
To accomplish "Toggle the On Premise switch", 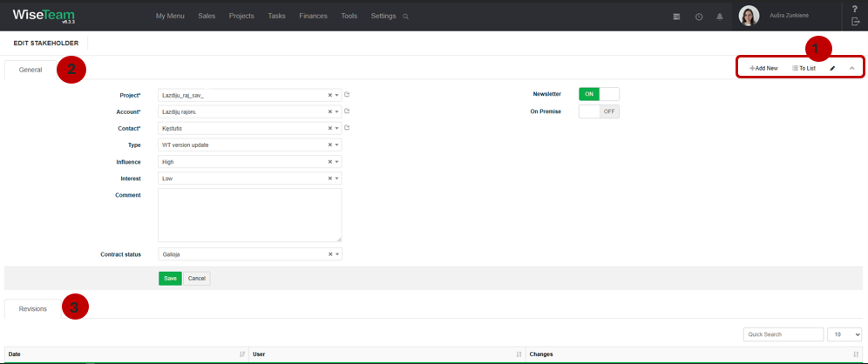I will 599,111.
